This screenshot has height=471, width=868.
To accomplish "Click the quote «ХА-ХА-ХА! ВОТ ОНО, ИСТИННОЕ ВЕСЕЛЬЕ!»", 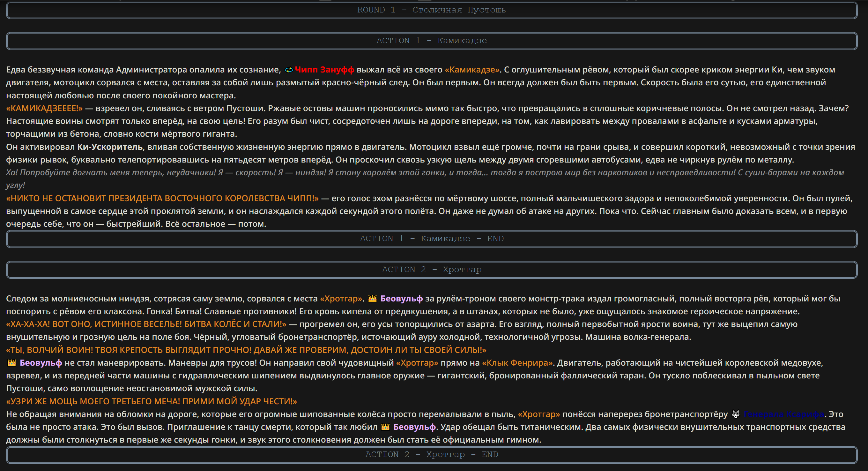I will [x=146, y=324].
